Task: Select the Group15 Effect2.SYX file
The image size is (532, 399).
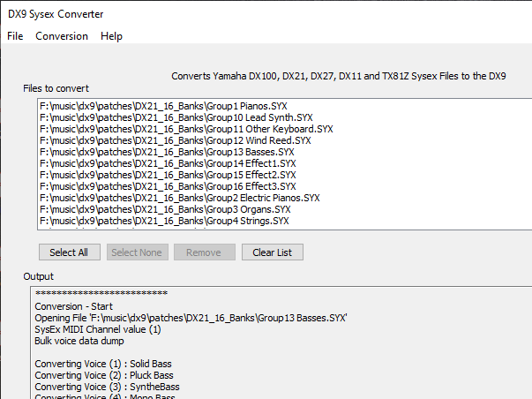Action: coord(168,175)
